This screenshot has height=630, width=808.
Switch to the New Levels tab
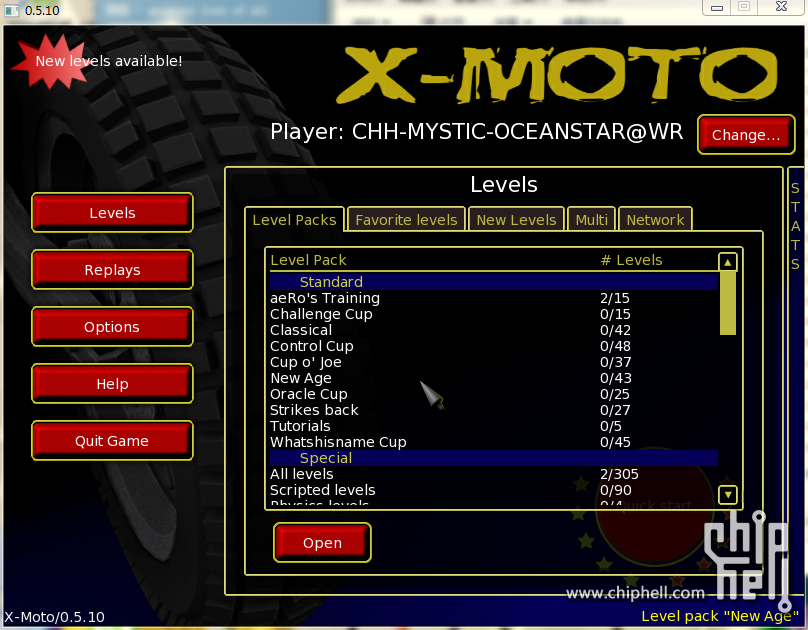click(x=516, y=220)
